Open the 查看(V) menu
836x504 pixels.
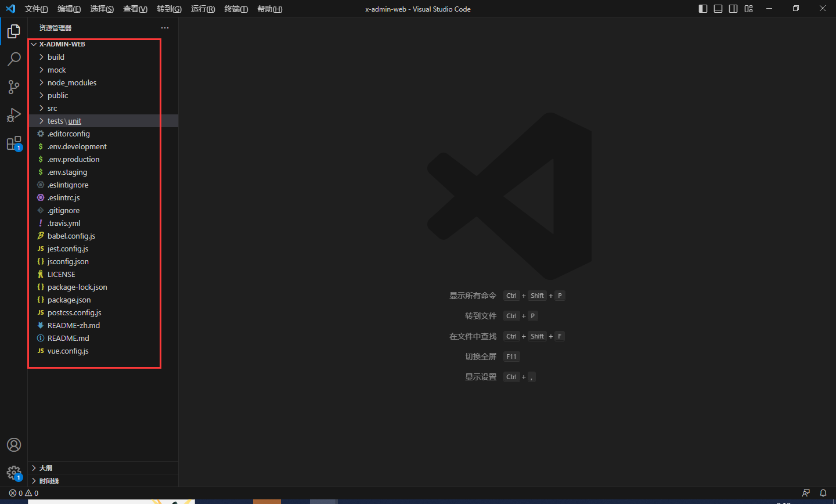135,9
